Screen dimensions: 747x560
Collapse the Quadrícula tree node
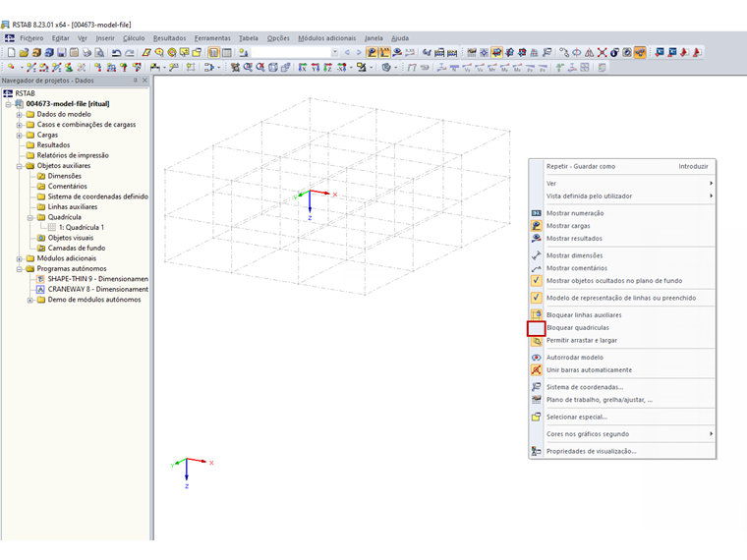pos(29,218)
